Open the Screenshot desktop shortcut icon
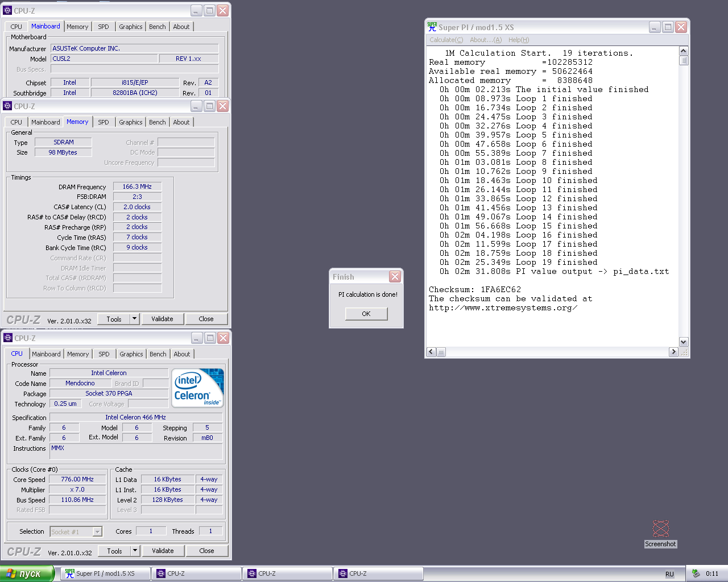This screenshot has width=728, height=582. (660, 533)
